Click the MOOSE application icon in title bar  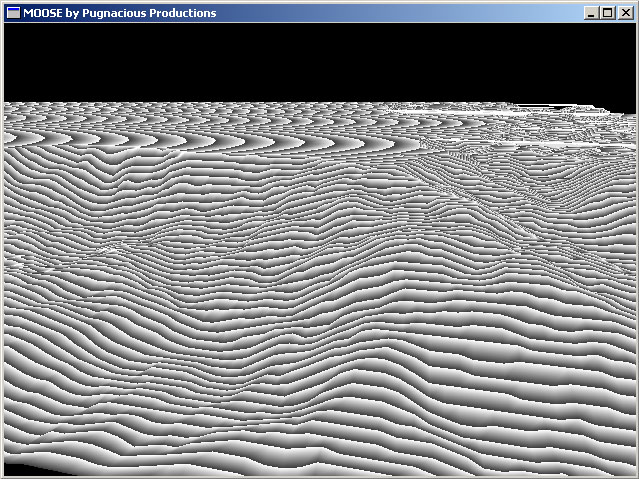[x=13, y=13]
